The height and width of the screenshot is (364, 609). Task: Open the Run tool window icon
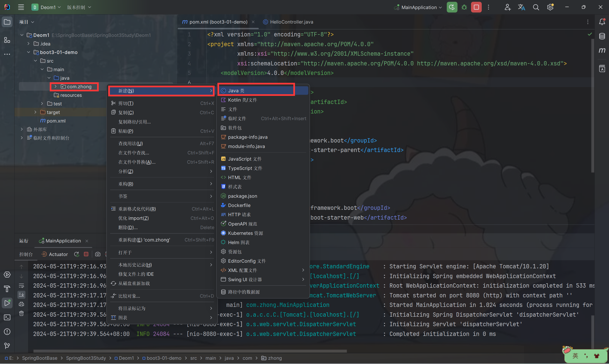pos(7,303)
